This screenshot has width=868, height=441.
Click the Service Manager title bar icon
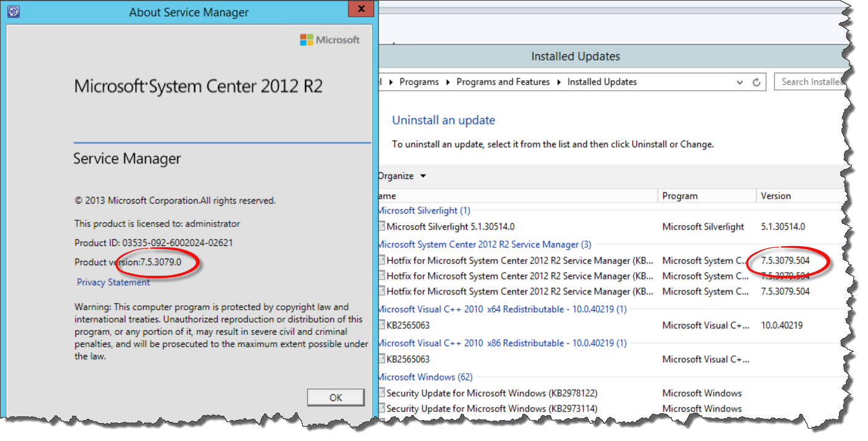[x=13, y=12]
